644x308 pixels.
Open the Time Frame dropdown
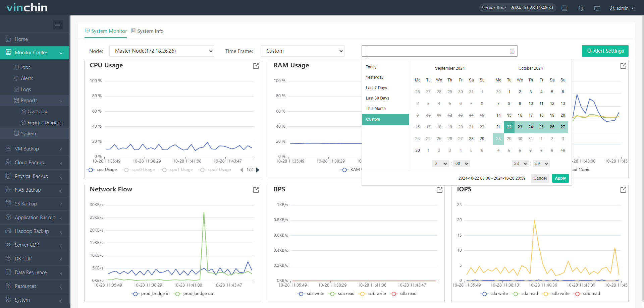click(303, 51)
